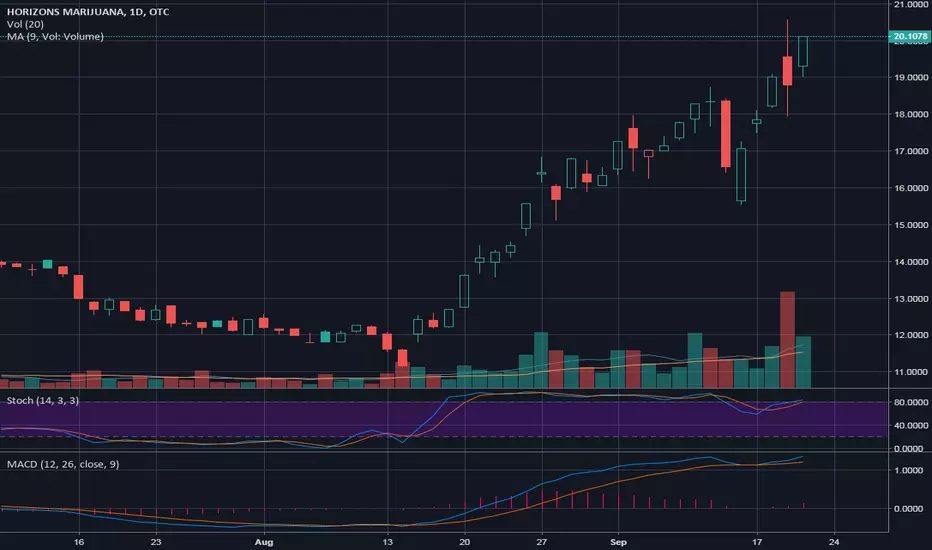Click the 17.0000 price axis label
This screenshot has width=932, height=550.
(x=911, y=151)
